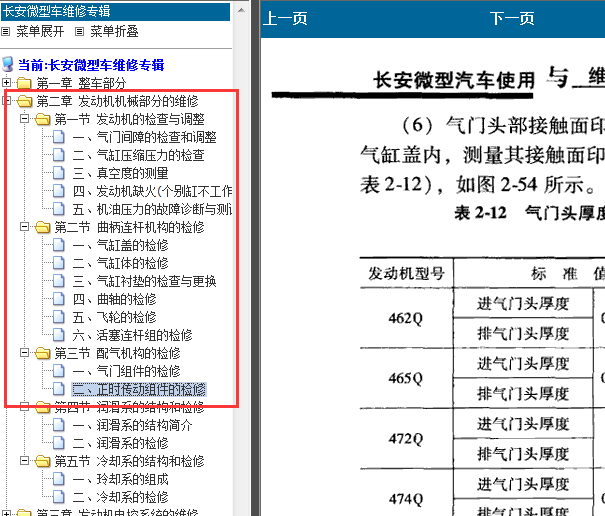Image resolution: width=605 pixels, height=516 pixels.
Task: Click the 菜单折叠 collapse-all link
Action: coord(114,31)
